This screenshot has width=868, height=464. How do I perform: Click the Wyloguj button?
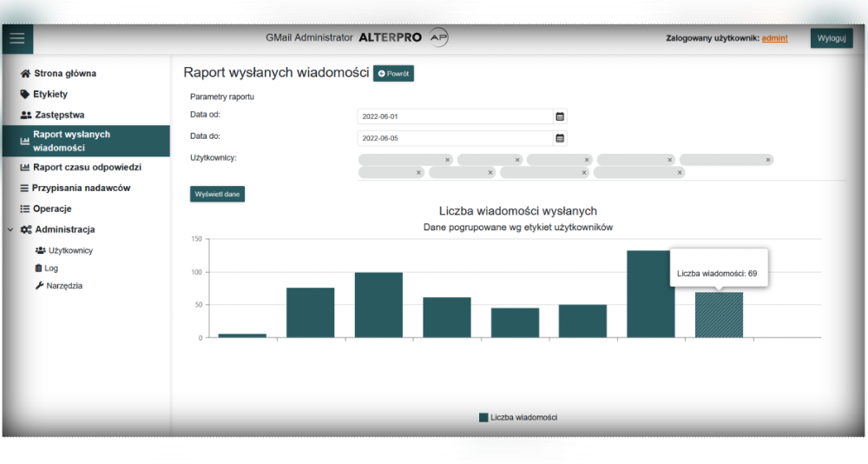click(832, 38)
